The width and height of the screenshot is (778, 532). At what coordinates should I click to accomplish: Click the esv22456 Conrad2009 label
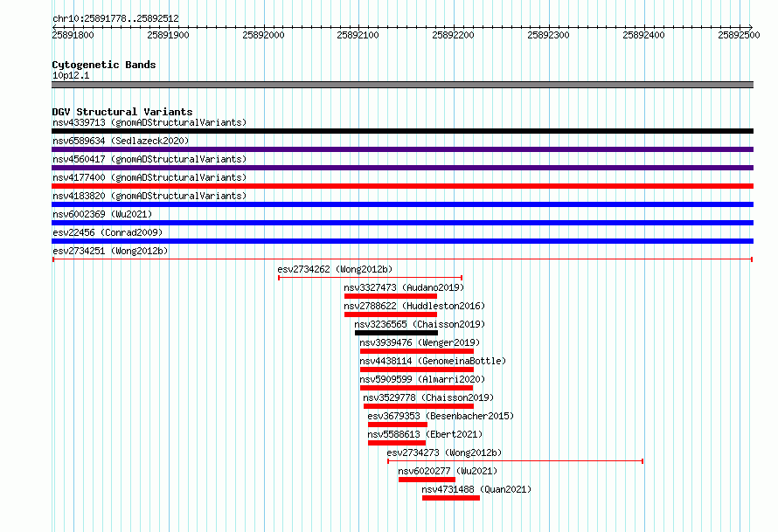pyautogui.click(x=108, y=232)
